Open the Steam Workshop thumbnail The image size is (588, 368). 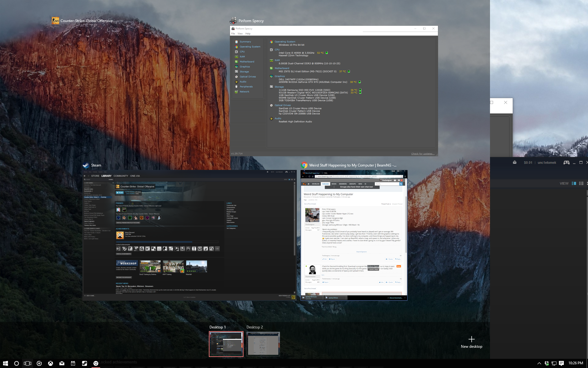[126, 263]
